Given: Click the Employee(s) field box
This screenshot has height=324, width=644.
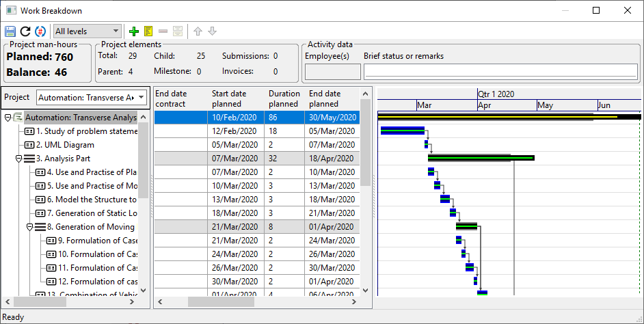Looking at the screenshot, I should [x=332, y=71].
